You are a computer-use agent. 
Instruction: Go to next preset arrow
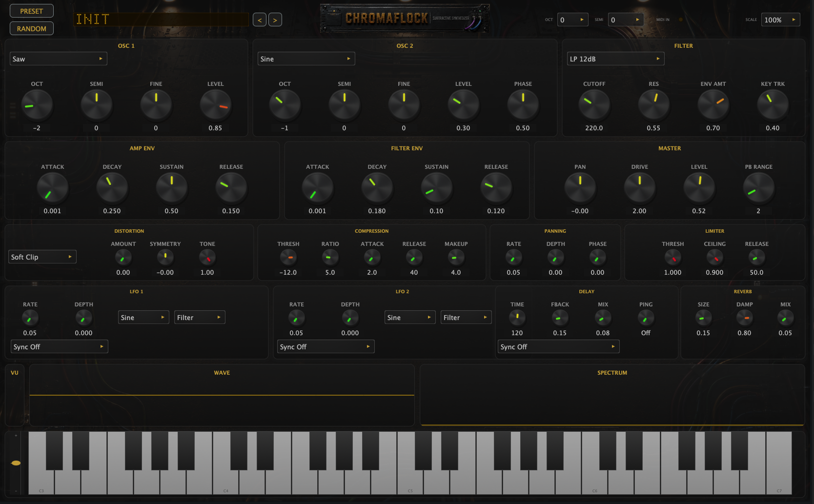(x=275, y=20)
